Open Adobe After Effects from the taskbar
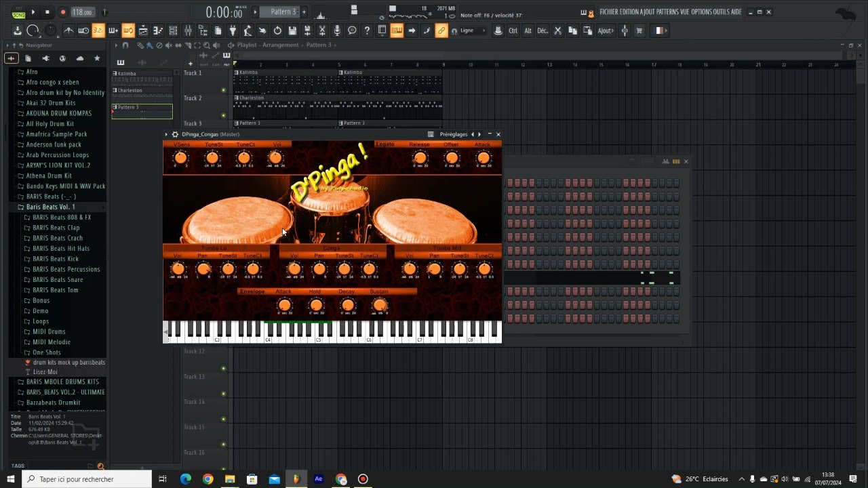Screen dimensions: 868x488 [x=319, y=479]
